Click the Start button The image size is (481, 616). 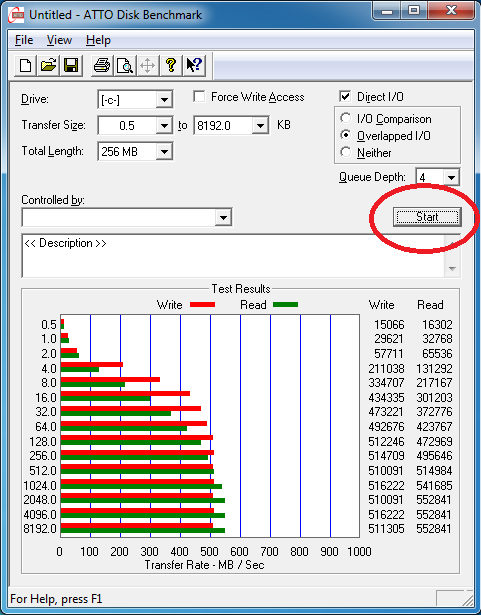[427, 217]
